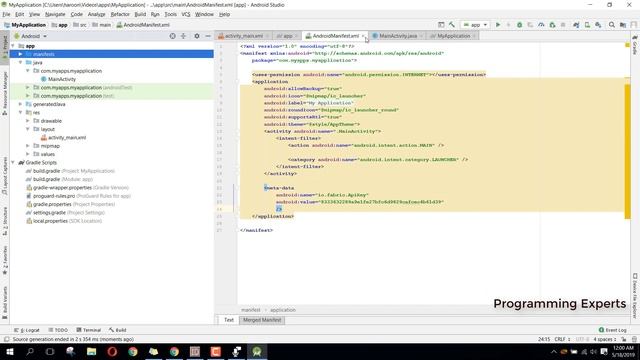This screenshot has width=640, height=360.
Task: Click 'application' breadcrumb below editor
Action: coord(282,310)
